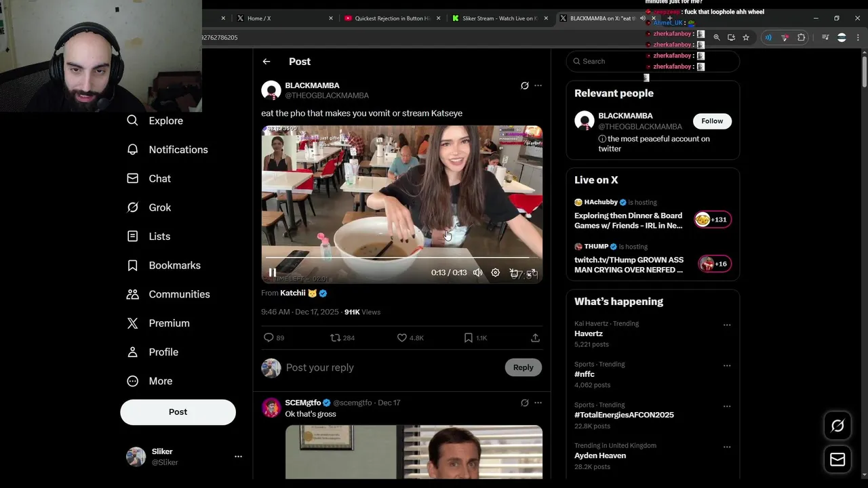Click browser zoom magnifier icon
868x488 pixels.
click(716, 38)
